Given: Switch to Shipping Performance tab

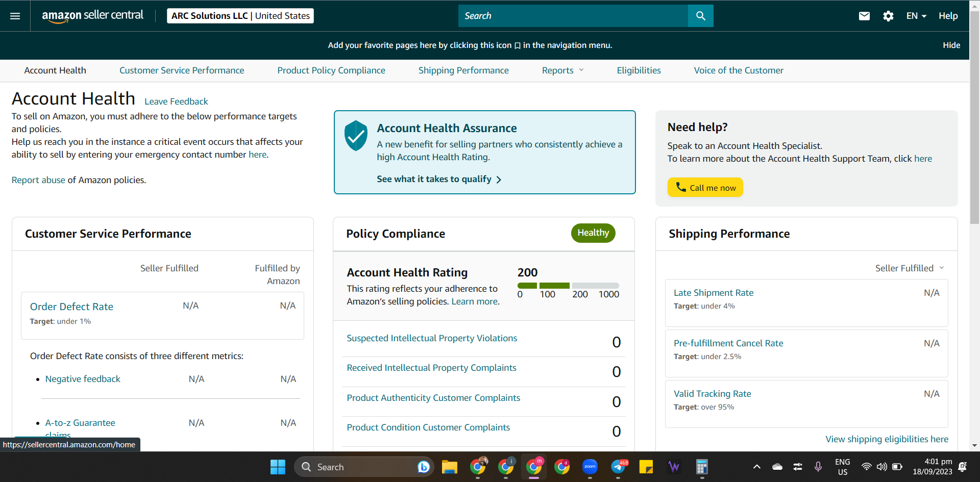Looking at the screenshot, I should pyautogui.click(x=463, y=70).
